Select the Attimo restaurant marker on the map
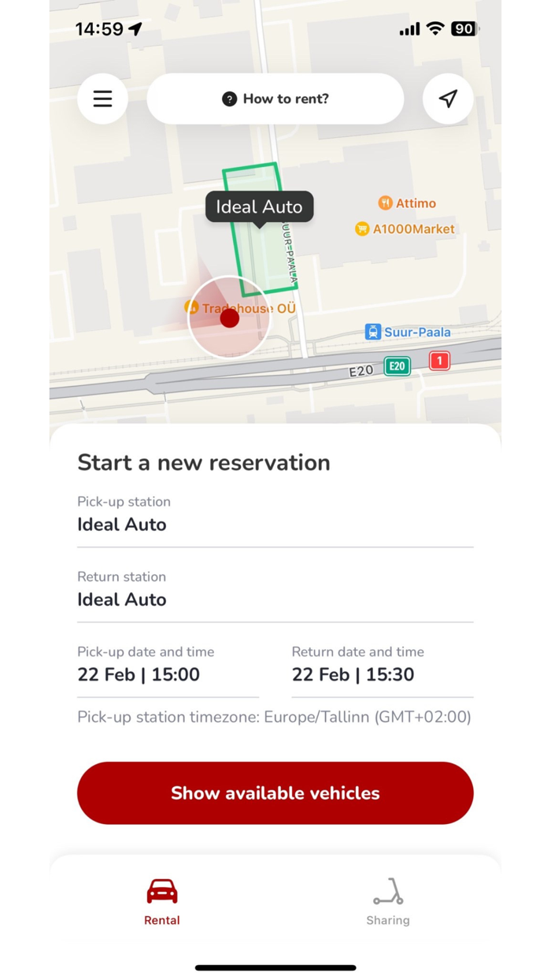Viewport: 551px width, 980px height. (x=386, y=202)
